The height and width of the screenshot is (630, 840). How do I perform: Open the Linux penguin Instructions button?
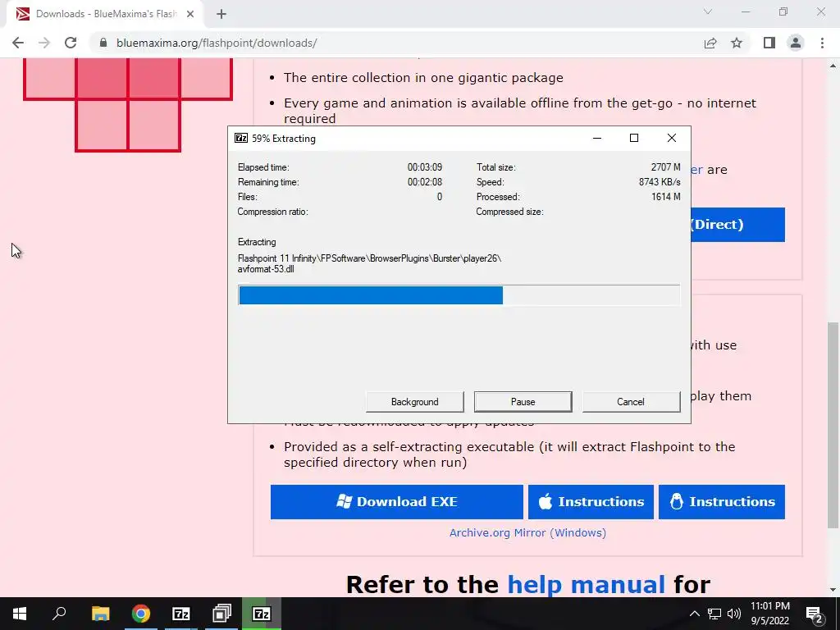tap(722, 502)
